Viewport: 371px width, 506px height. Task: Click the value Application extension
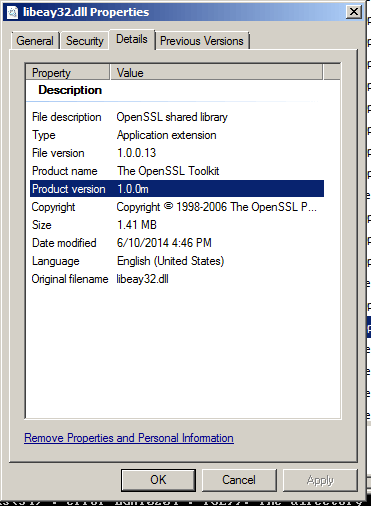[x=167, y=135]
